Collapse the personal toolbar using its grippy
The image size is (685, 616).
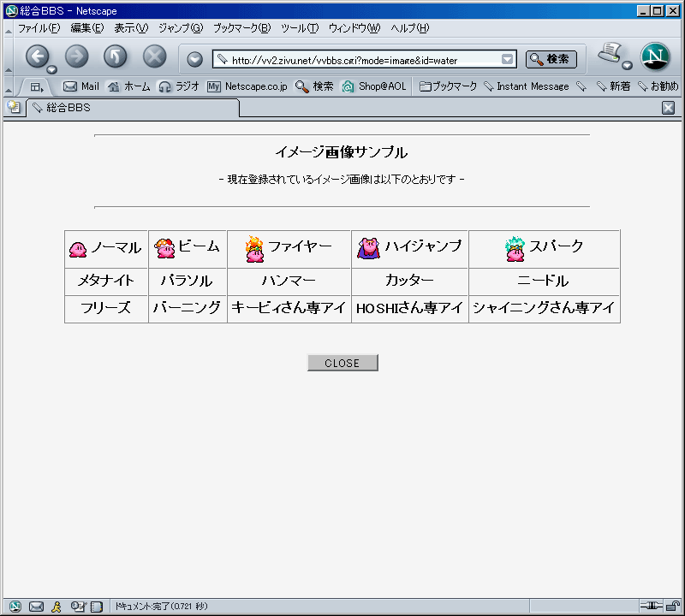pyautogui.click(x=9, y=87)
